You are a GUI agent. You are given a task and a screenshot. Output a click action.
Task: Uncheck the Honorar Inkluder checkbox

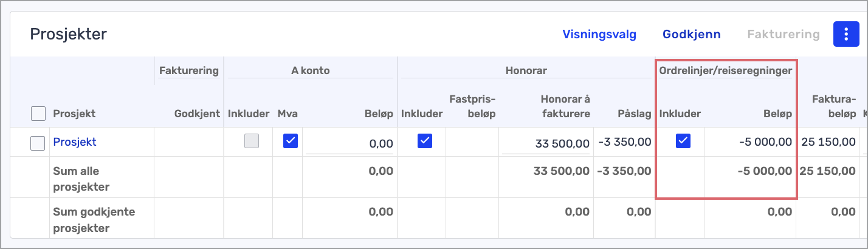[425, 142]
